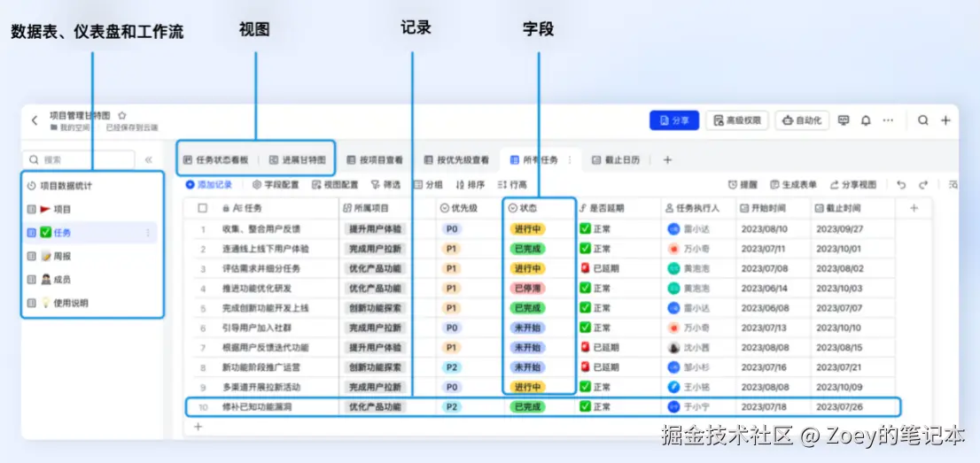Add a new view with the tab-bar plus
This screenshot has height=463, width=980.
click(667, 160)
